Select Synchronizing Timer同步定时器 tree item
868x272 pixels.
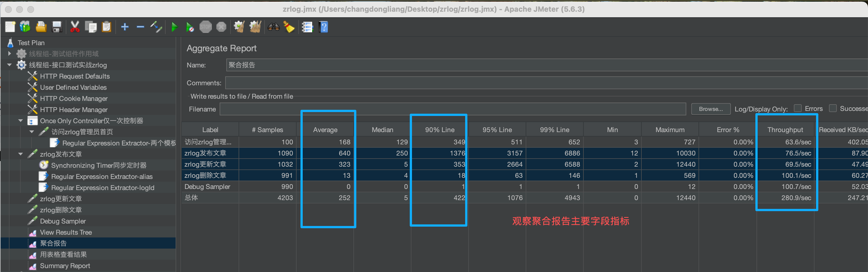click(99, 165)
